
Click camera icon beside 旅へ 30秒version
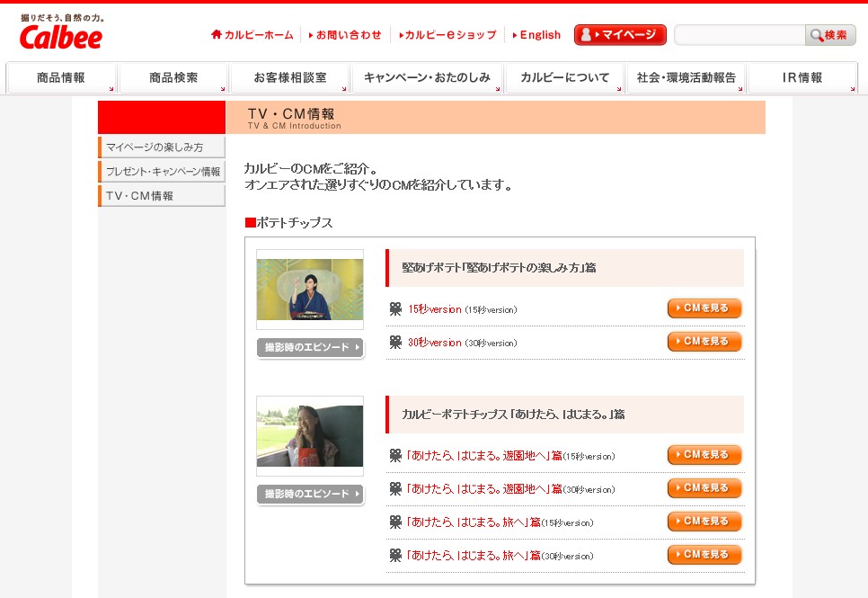click(x=395, y=556)
